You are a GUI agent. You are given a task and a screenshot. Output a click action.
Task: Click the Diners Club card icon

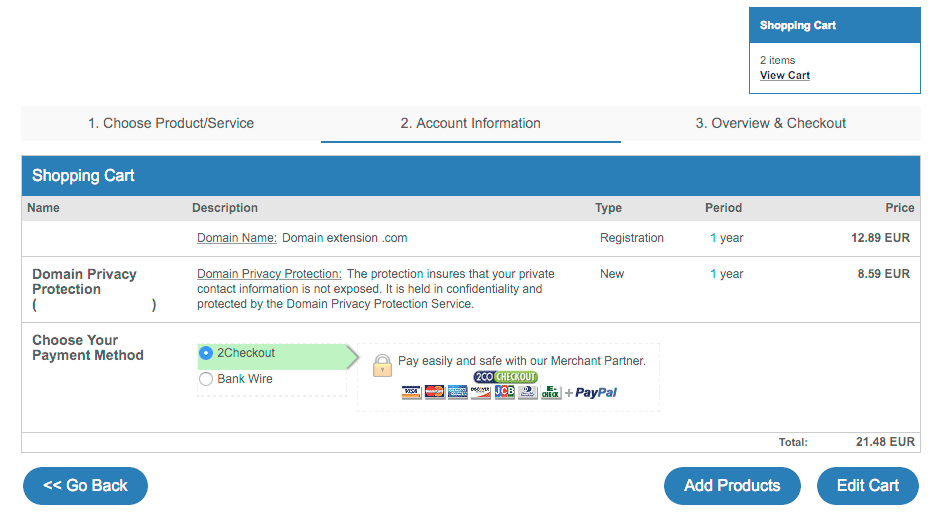[528, 392]
